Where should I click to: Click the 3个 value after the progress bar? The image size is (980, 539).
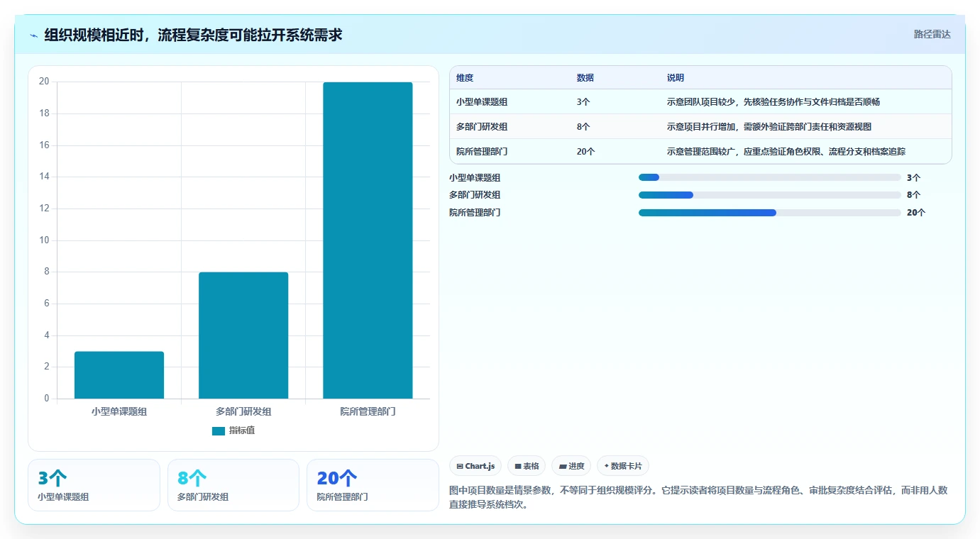pos(913,178)
